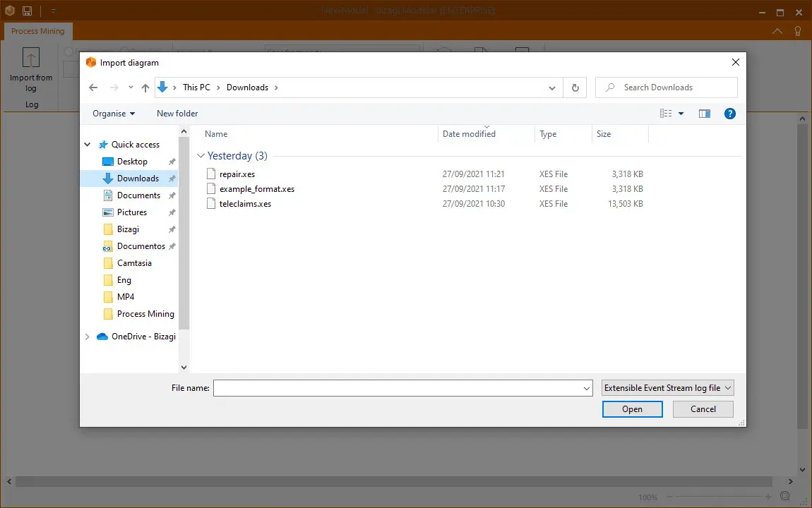Switch to Process Mining tab in Bizagi

(x=38, y=31)
